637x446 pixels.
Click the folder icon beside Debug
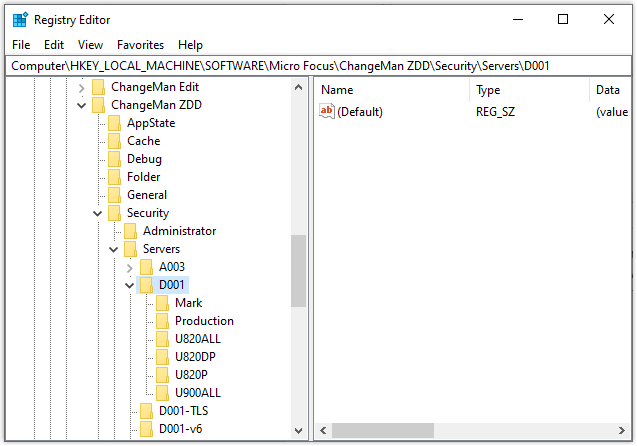(115, 159)
